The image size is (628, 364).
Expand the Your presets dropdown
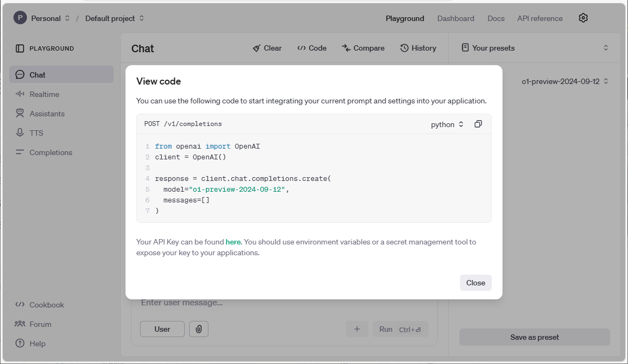pos(535,48)
